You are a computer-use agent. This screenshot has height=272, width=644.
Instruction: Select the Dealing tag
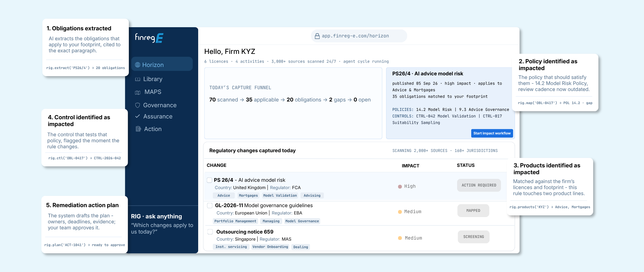click(x=301, y=247)
